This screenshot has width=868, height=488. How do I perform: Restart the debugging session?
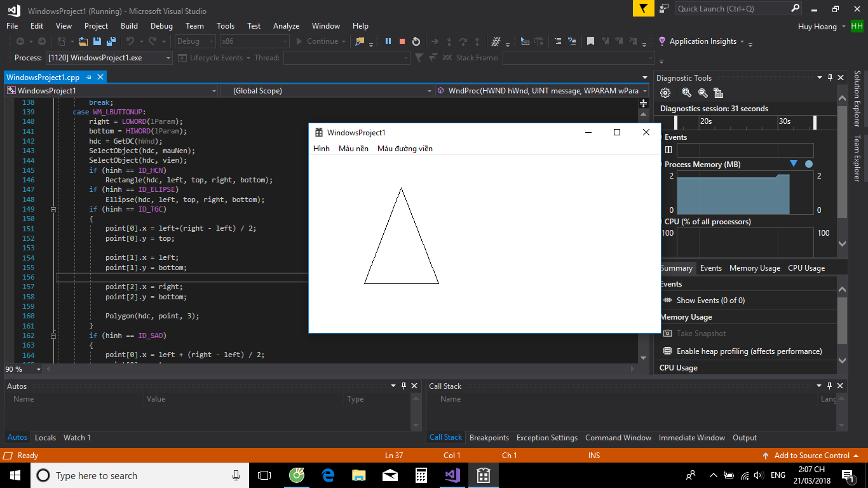(x=416, y=41)
